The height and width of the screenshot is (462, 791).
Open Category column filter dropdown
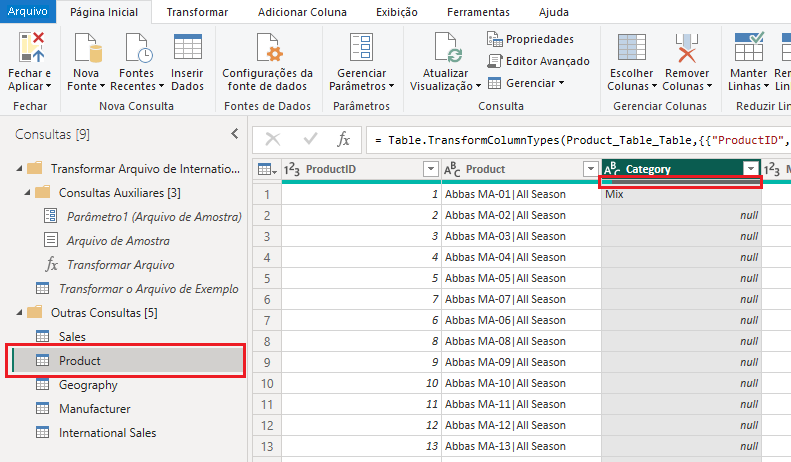click(x=751, y=169)
